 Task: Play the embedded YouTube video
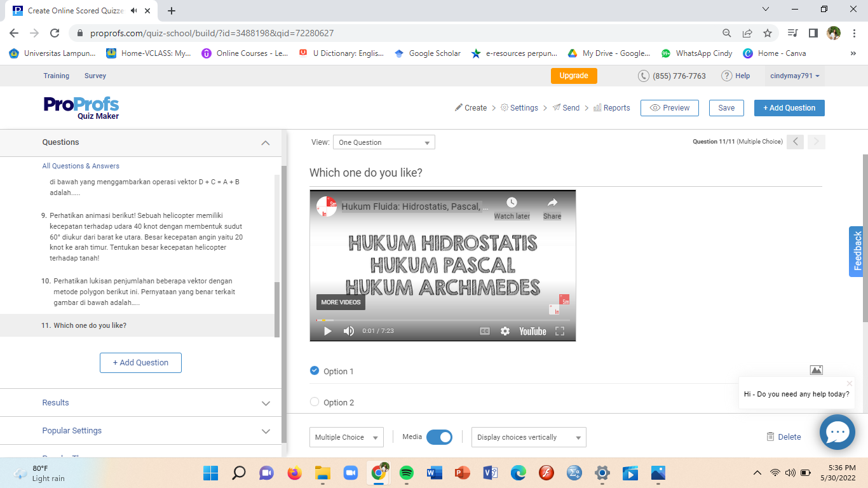click(x=327, y=331)
